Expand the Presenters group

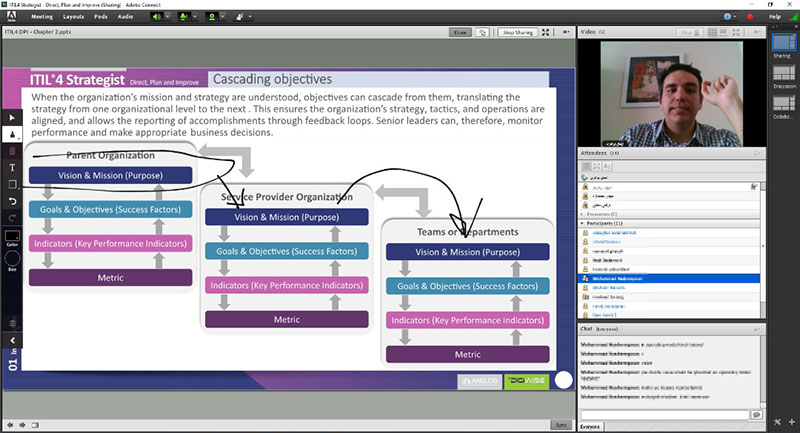[x=583, y=214]
